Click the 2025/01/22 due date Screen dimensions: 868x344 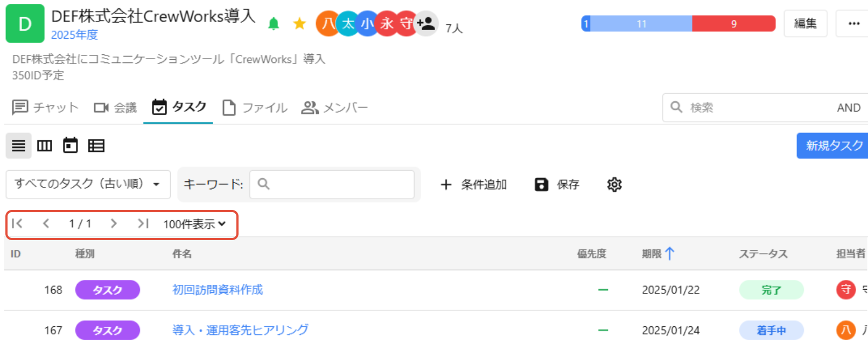670,290
